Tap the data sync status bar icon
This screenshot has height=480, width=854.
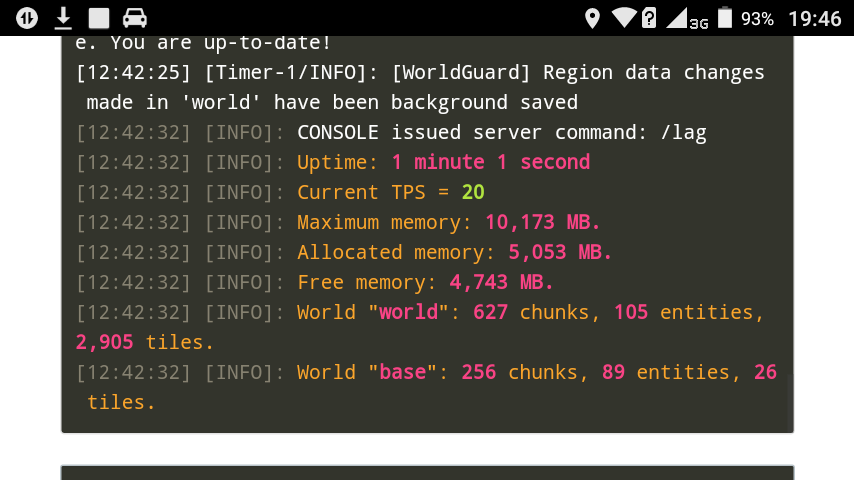click(27, 18)
